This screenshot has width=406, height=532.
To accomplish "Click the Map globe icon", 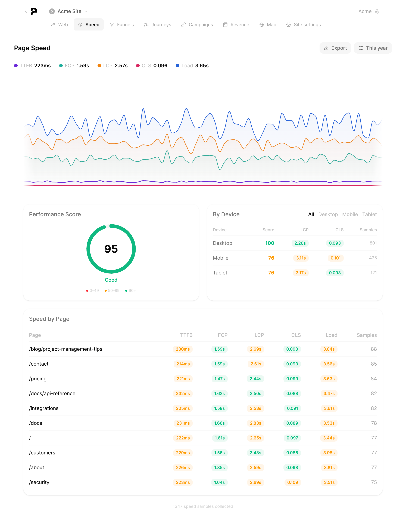I will (x=261, y=25).
